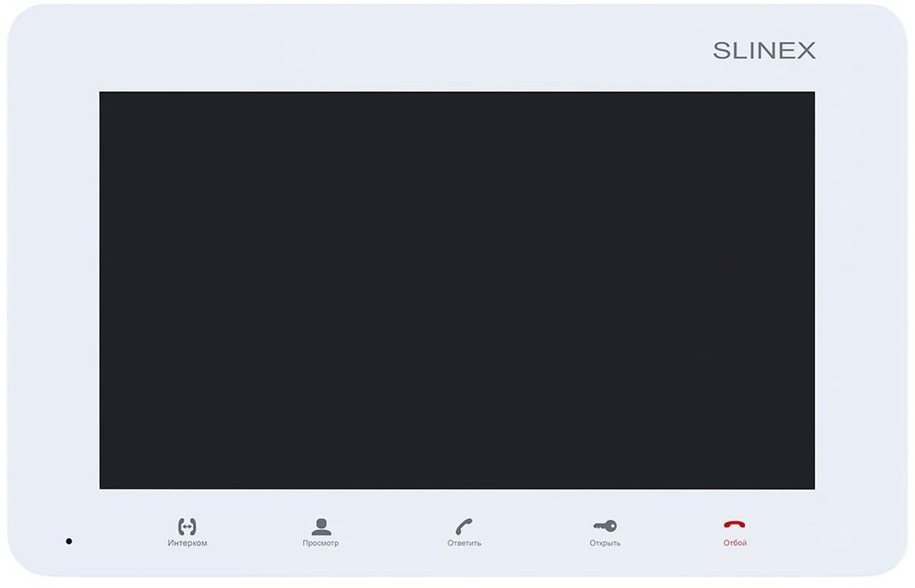The width and height of the screenshot is (915, 588).
Task: Click the letter N in SLINEX
Action: pyautogui.click(x=765, y=51)
